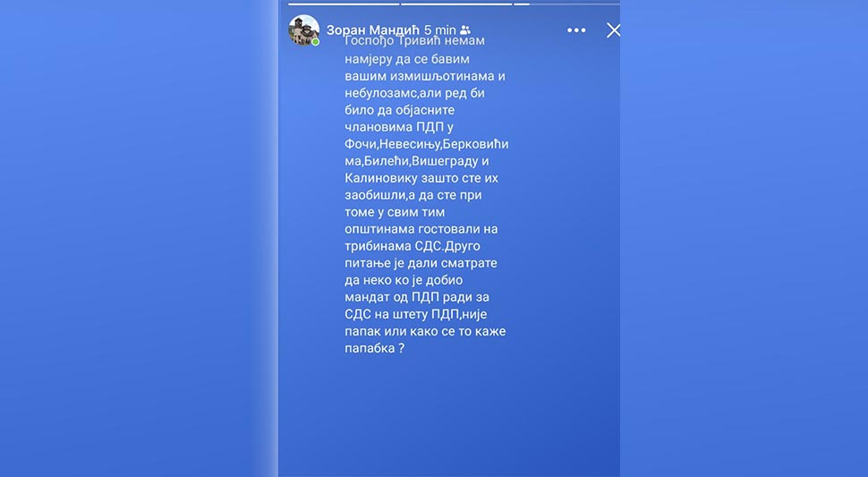
Task: Jump to the second story progress segment
Action: coord(456,4)
